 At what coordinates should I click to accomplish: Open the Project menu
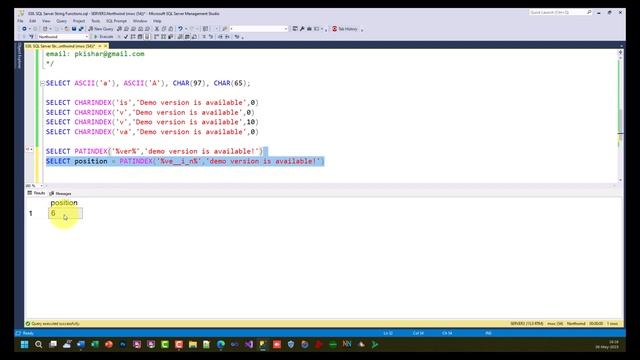[x=79, y=21]
